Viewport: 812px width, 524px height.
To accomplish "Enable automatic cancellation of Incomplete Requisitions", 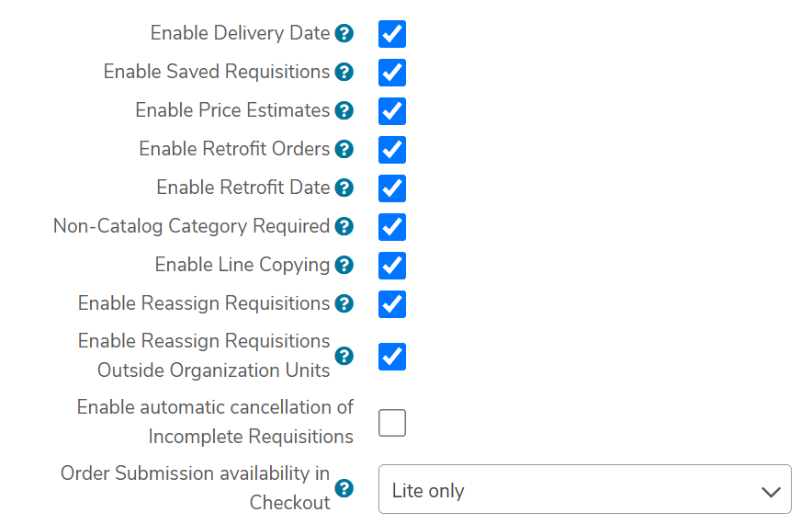I will [x=392, y=423].
